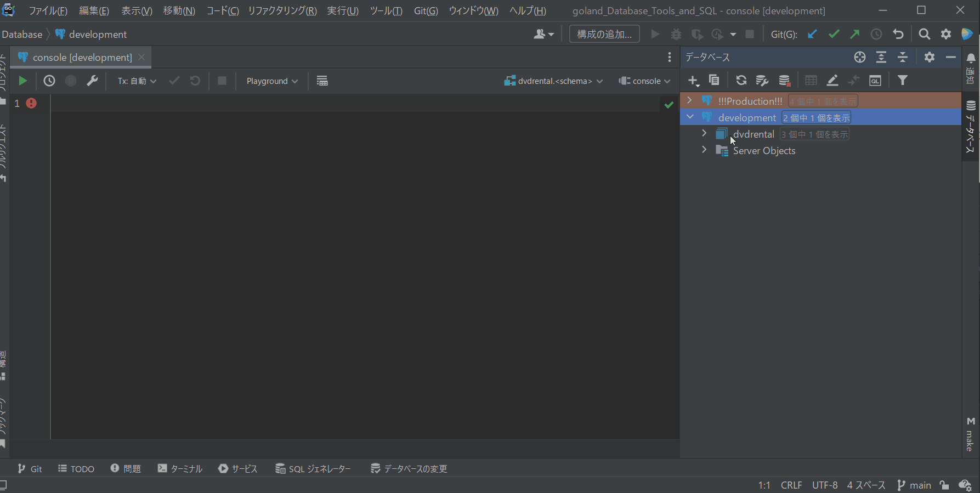Click the main branch widget in status bar
This screenshot has width=980, height=493.
pyautogui.click(x=914, y=485)
